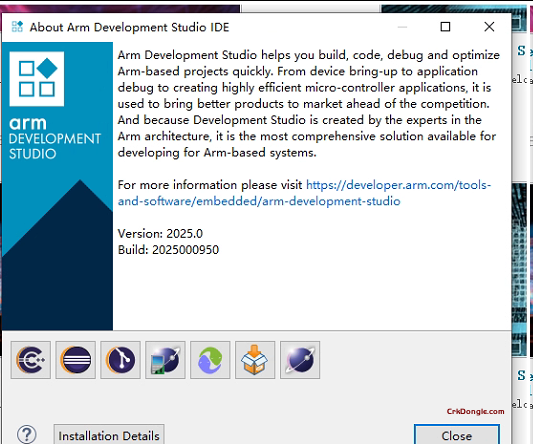Click the Eclipse C/C++ (CDT) feature icon
Image resolution: width=533 pixels, height=444 pixels.
point(31,360)
